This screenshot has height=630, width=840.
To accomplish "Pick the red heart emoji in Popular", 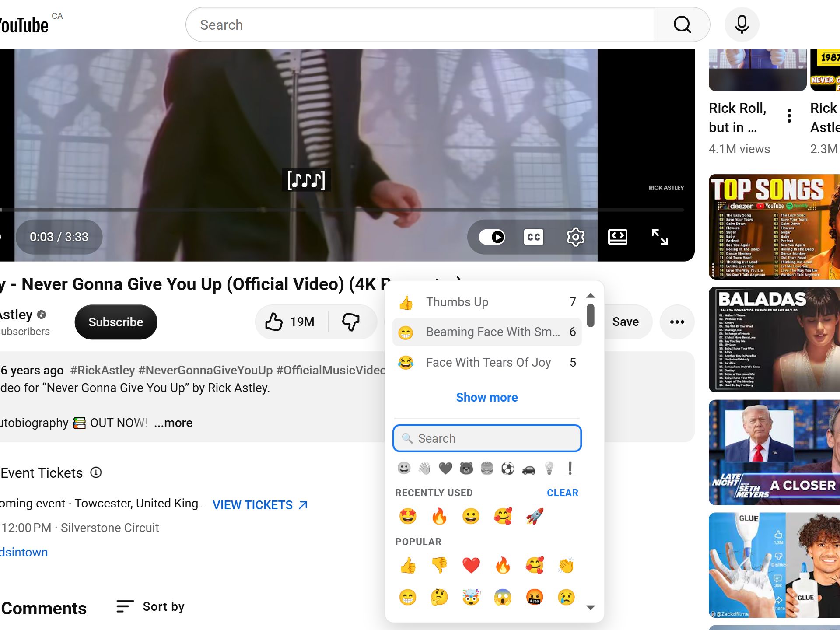I will (471, 565).
